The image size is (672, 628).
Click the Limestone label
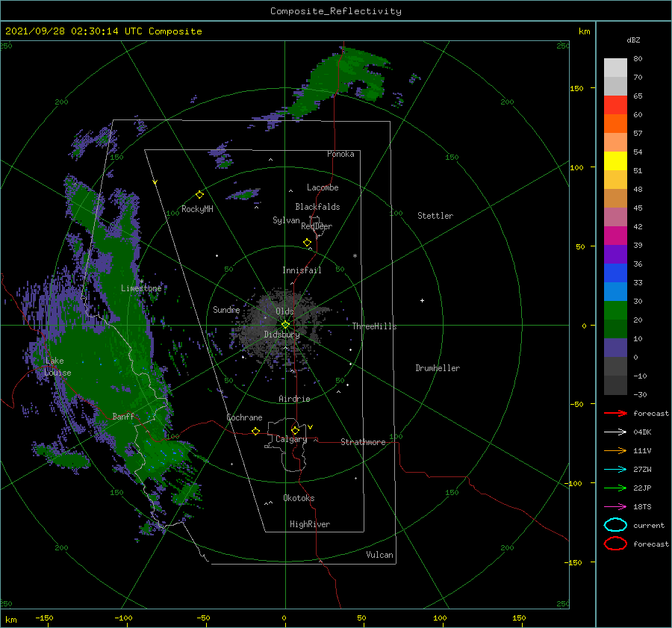[141, 288]
